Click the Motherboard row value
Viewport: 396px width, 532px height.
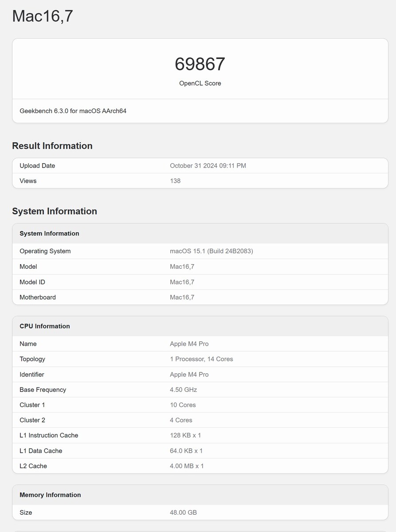point(182,297)
